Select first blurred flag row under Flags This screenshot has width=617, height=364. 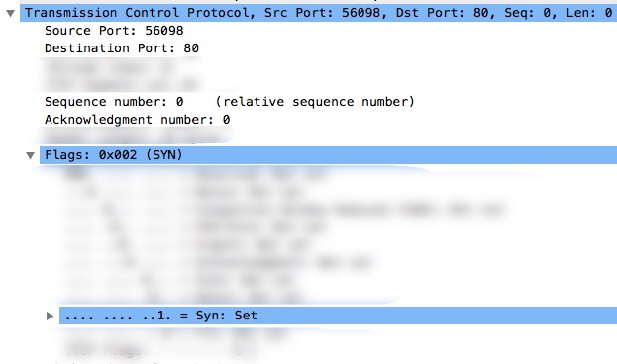pyautogui.click(x=195, y=173)
